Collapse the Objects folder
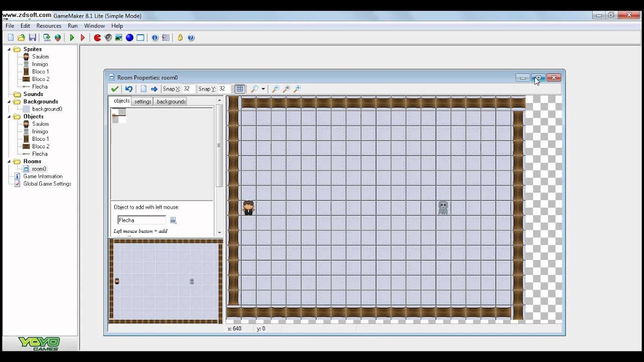The width and height of the screenshot is (644, 362). [x=9, y=117]
